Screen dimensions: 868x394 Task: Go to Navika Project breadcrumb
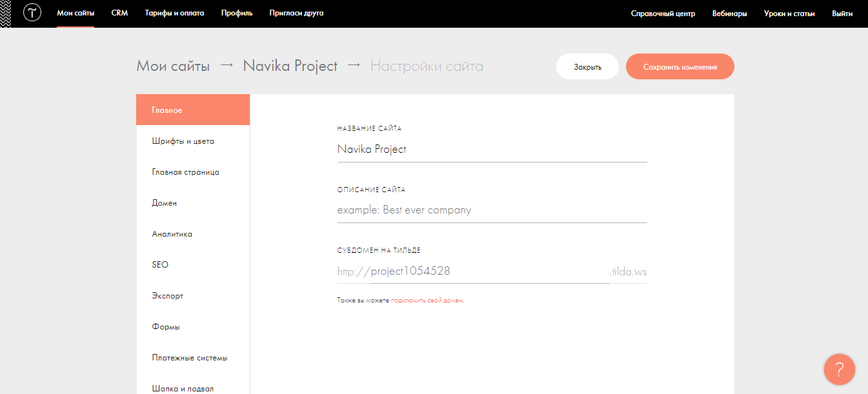[x=290, y=66]
